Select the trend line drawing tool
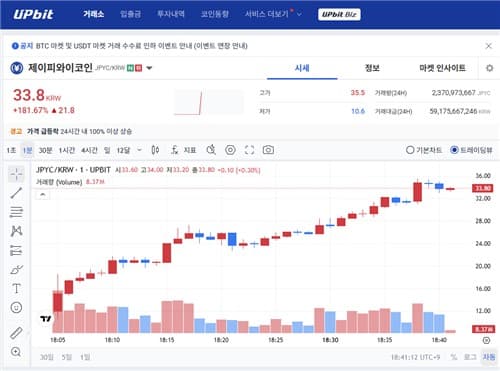500x371 pixels. pyautogui.click(x=16, y=193)
